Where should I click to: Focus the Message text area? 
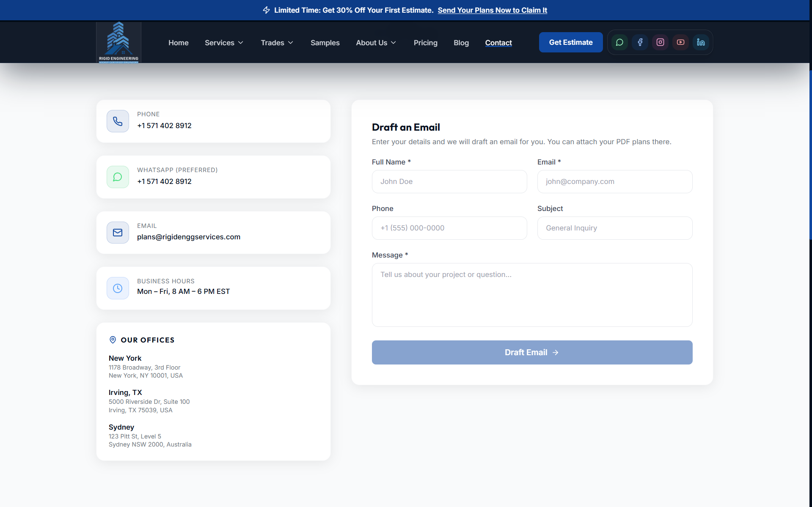tap(532, 295)
